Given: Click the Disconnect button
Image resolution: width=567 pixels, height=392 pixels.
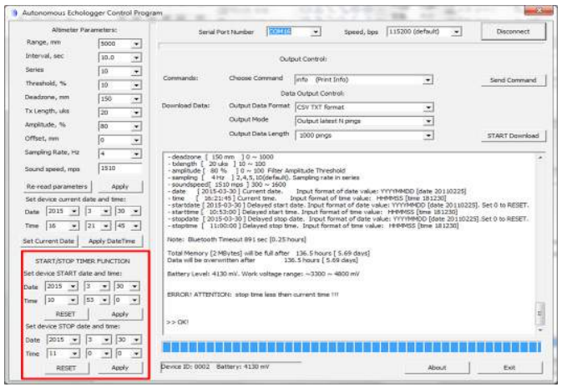Looking at the screenshot, I should click(x=512, y=32).
